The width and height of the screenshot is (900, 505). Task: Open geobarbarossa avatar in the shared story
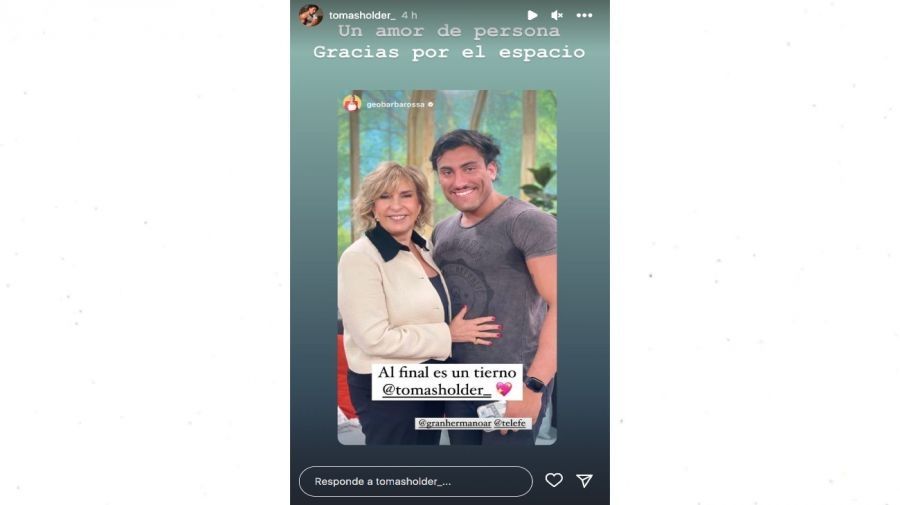352,104
